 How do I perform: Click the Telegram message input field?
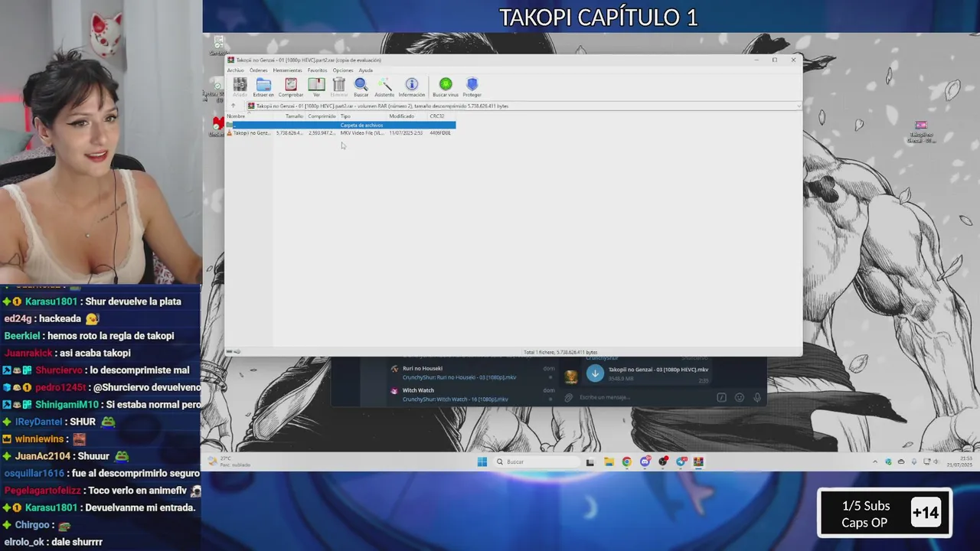click(643, 397)
